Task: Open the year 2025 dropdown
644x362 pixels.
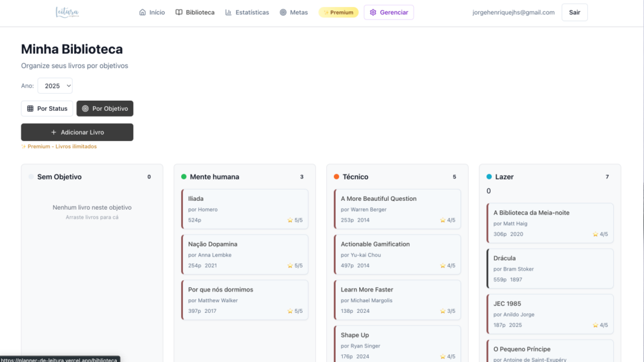Action: (x=55, y=86)
